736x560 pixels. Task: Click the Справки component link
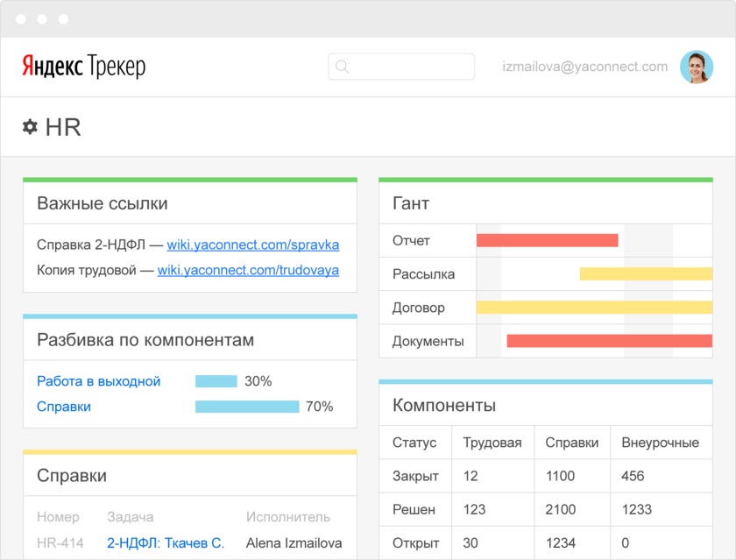tap(64, 407)
